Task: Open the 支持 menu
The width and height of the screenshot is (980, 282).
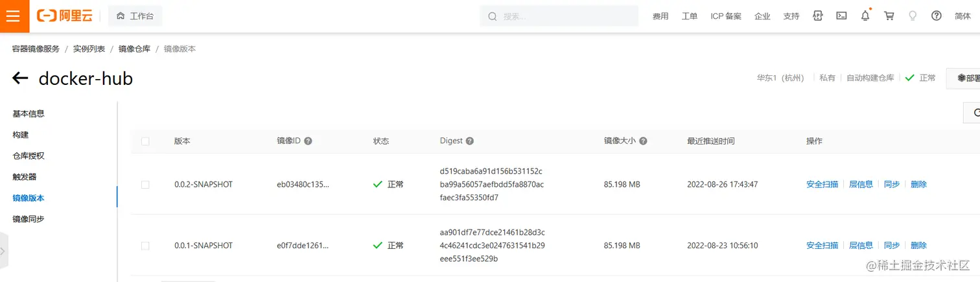Action: pos(791,16)
